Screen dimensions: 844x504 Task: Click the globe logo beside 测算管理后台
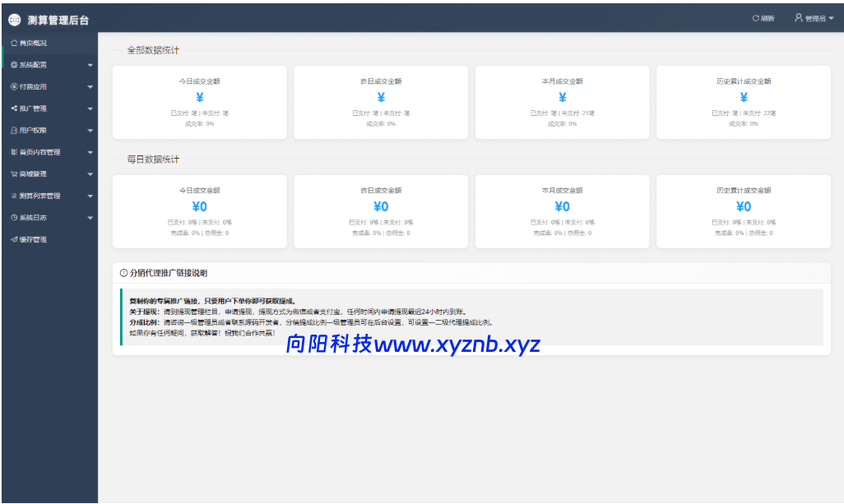(16, 18)
